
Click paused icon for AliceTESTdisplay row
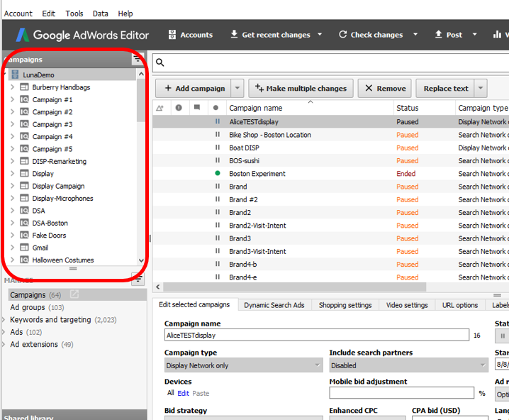coord(218,121)
